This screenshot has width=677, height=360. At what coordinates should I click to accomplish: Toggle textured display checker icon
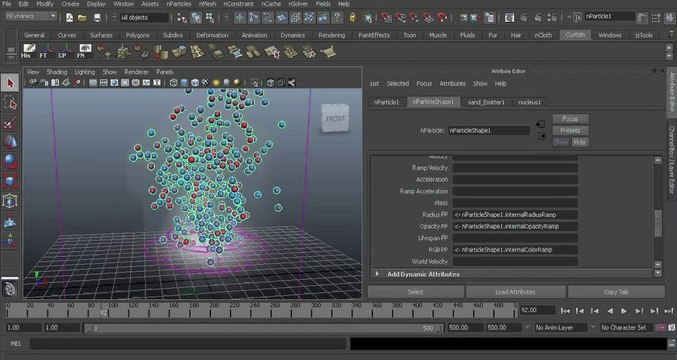coord(205,82)
